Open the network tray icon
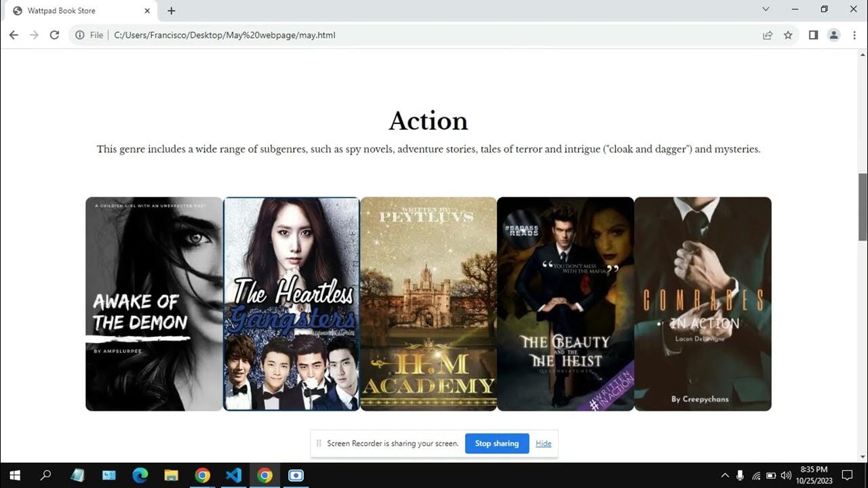The image size is (868, 488). 756,475
